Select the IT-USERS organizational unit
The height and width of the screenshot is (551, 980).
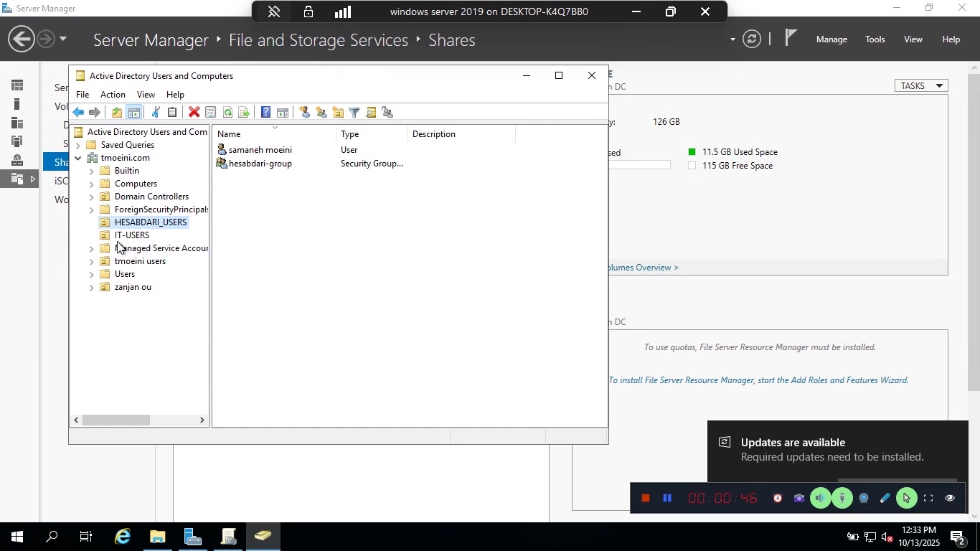click(x=131, y=235)
